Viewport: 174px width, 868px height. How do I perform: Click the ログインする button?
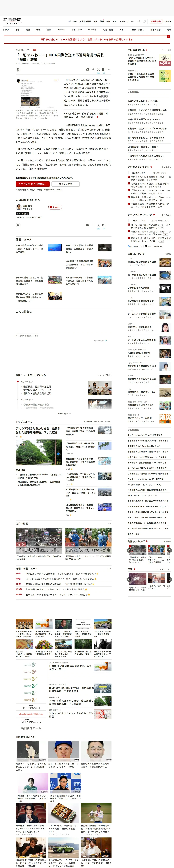(x=66, y=184)
